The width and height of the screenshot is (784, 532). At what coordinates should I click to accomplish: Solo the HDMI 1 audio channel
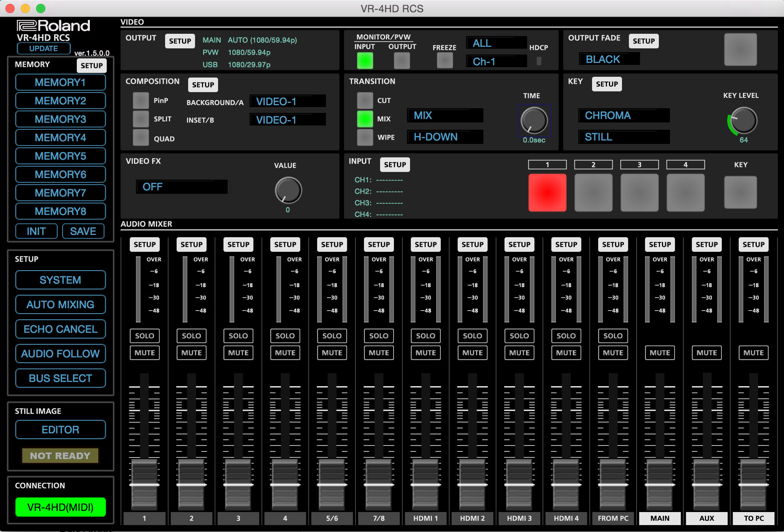click(425, 336)
